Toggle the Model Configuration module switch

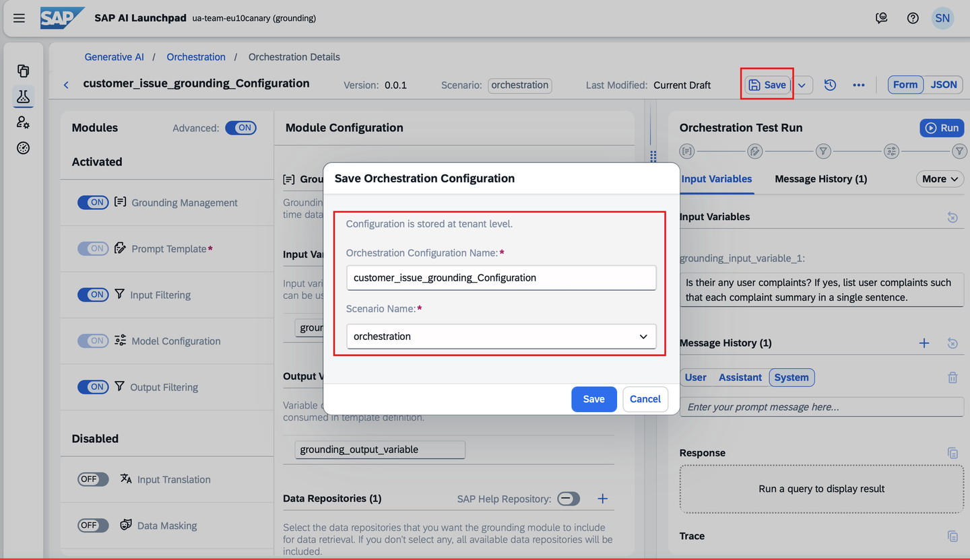click(x=93, y=341)
